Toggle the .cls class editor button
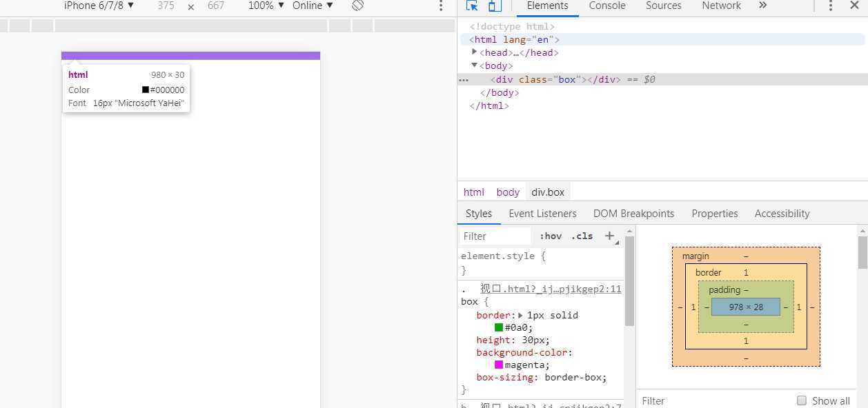The height and width of the screenshot is (408, 868). point(582,236)
